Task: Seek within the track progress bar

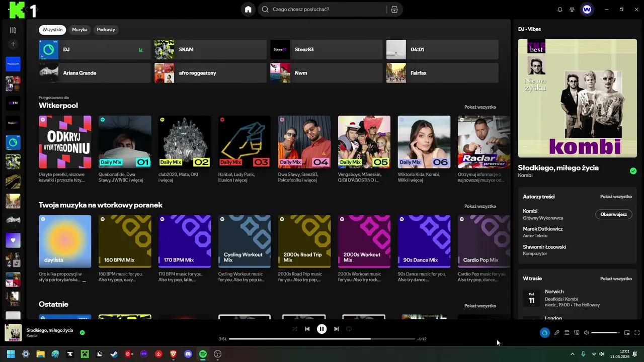Action: pyautogui.click(x=322, y=339)
